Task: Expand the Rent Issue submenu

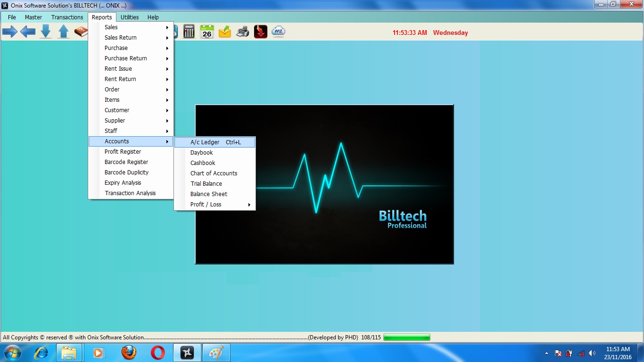Action: click(x=131, y=69)
